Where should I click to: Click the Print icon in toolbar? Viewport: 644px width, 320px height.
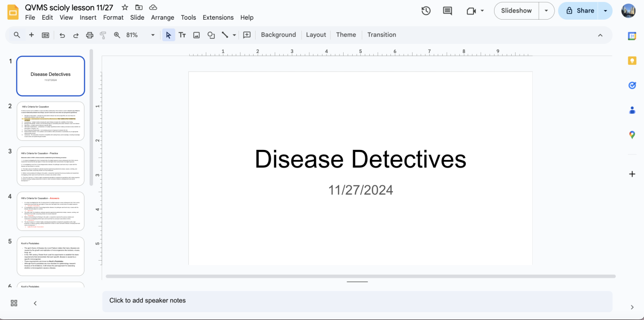coord(90,35)
